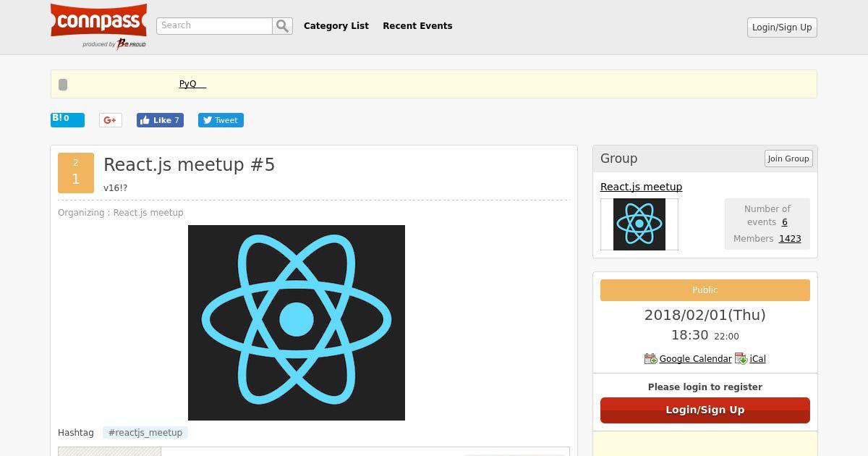Click the Facebook Like button
868x456 pixels.
coord(160,120)
